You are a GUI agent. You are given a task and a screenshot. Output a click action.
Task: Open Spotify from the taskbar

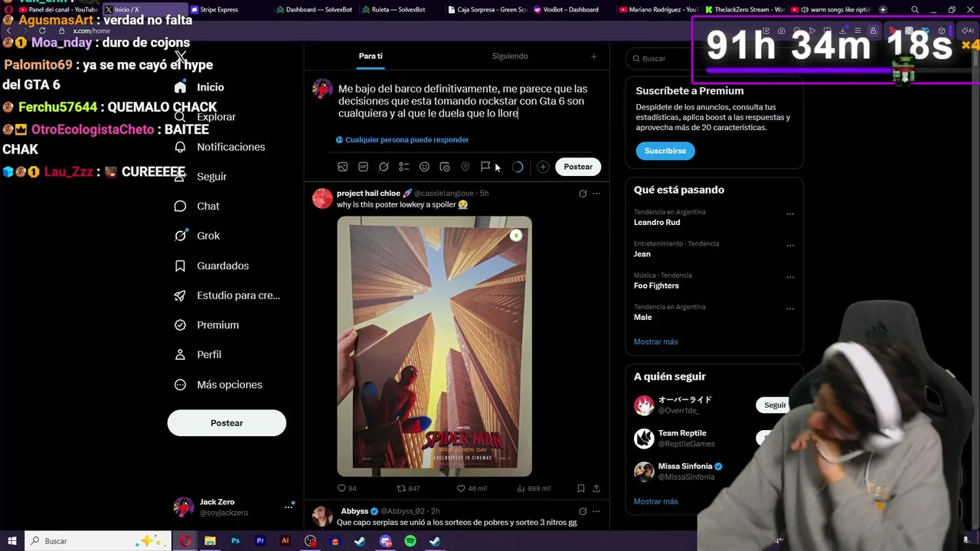coord(410,541)
